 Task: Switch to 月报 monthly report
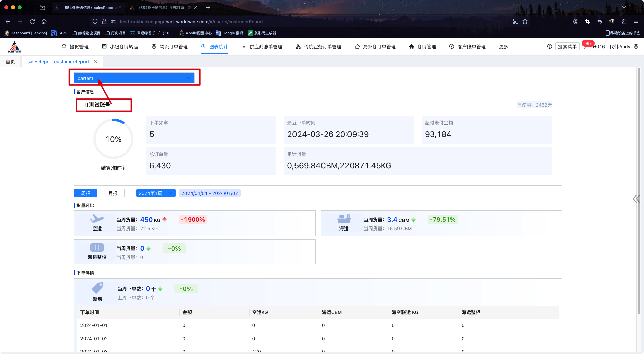113,193
